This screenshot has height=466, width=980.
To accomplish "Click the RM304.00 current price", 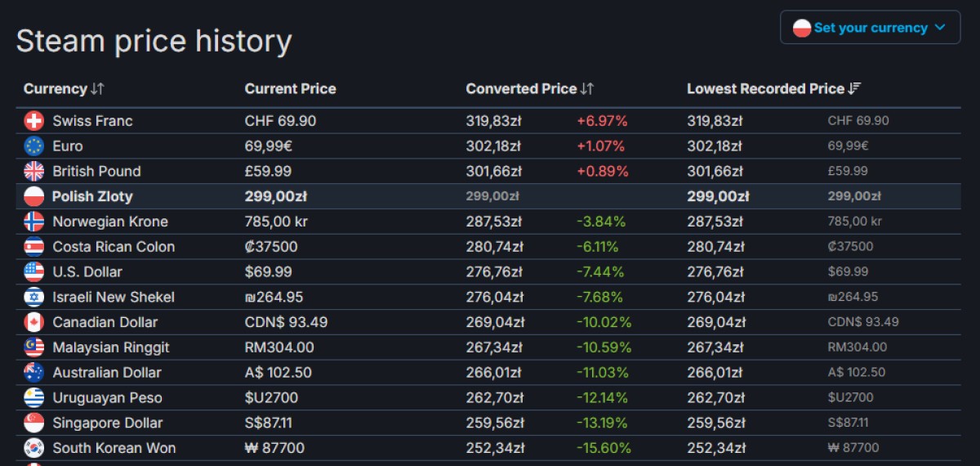I will (279, 347).
